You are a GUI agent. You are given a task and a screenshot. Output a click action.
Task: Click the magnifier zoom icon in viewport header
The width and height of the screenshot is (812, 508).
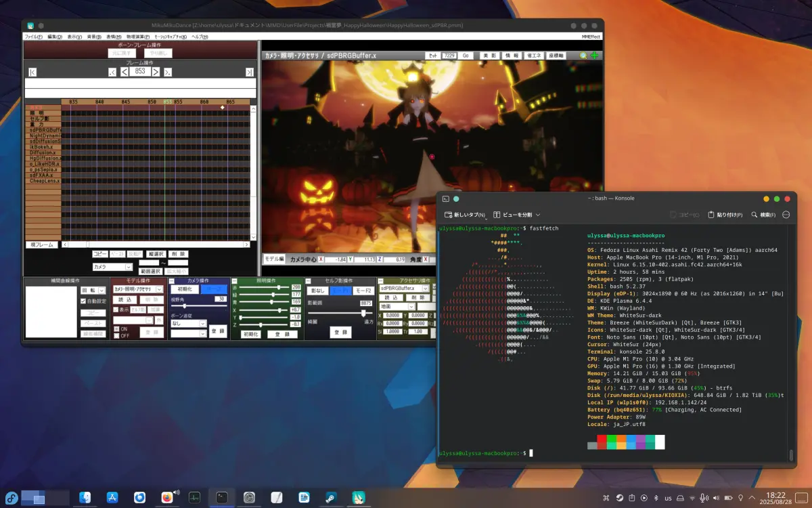click(583, 56)
